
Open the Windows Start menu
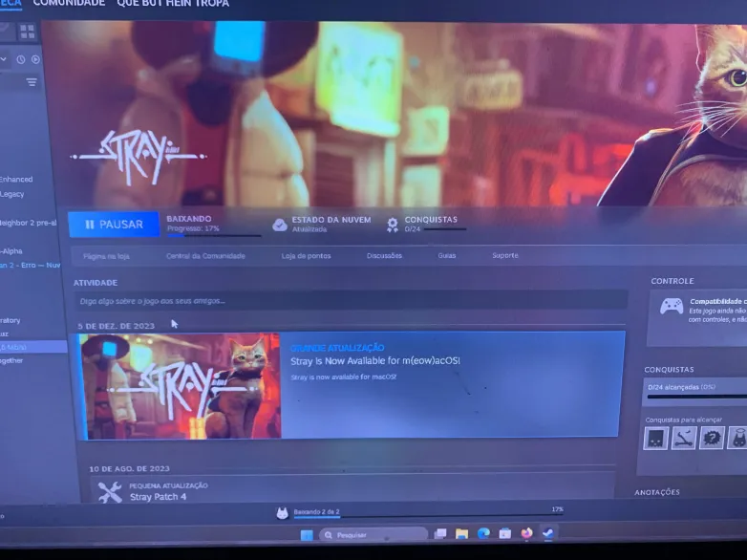point(307,535)
